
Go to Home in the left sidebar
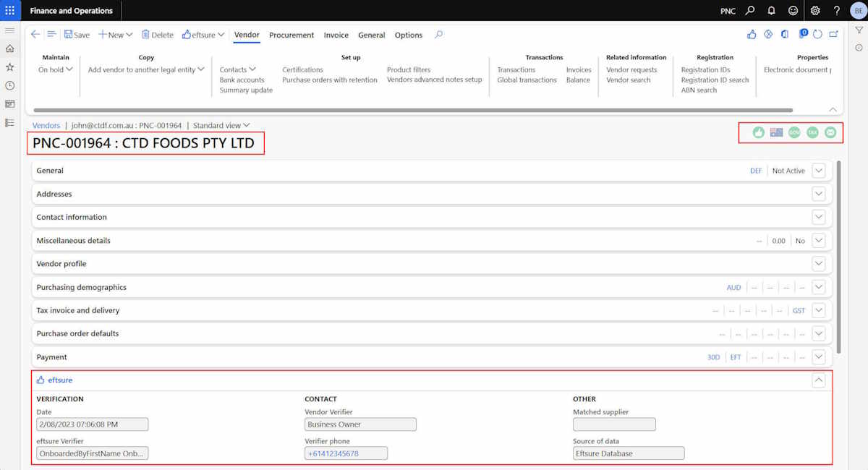click(9, 48)
